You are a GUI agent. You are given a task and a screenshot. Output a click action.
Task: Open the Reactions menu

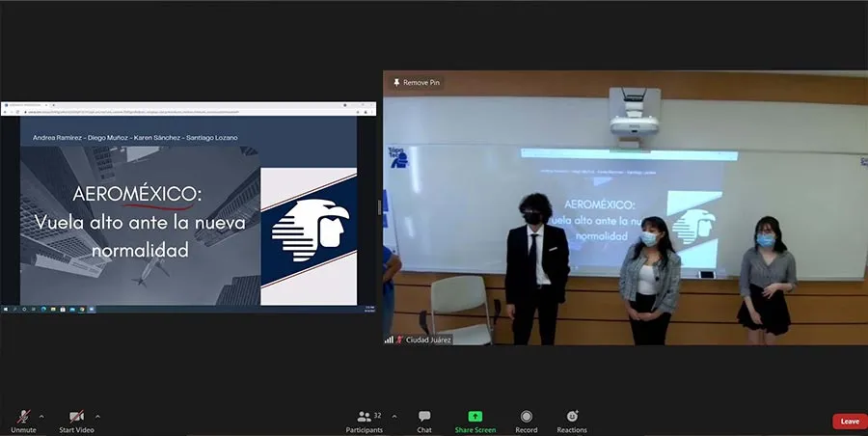coord(572,421)
